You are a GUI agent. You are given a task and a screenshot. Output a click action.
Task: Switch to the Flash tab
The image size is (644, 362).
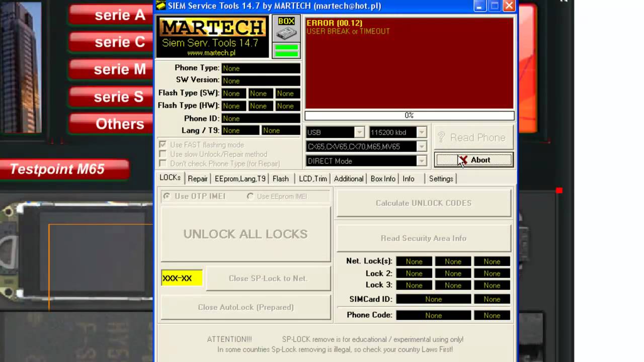point(281,178)
